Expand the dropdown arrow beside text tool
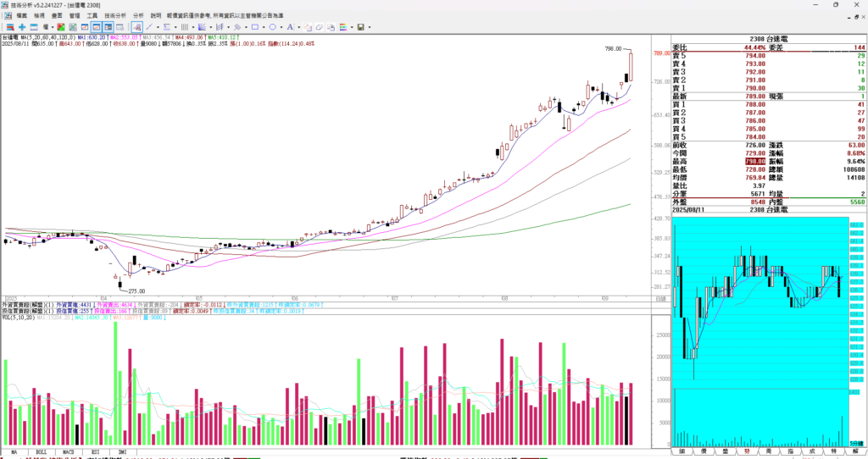Viewport: 868px width, 459px height. click(x=298, y=27)
